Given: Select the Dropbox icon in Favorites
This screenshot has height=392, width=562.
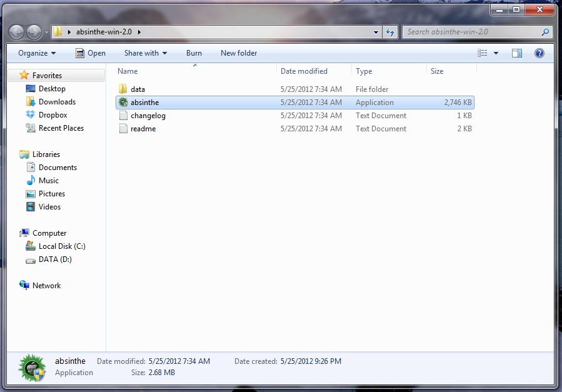Looking at the screenshot, I should [x=31, y=115].
